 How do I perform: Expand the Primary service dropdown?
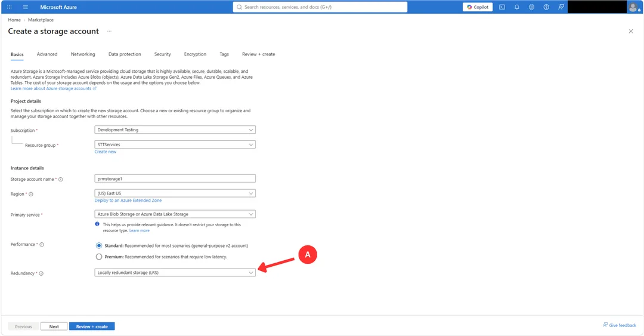point(175,214)
